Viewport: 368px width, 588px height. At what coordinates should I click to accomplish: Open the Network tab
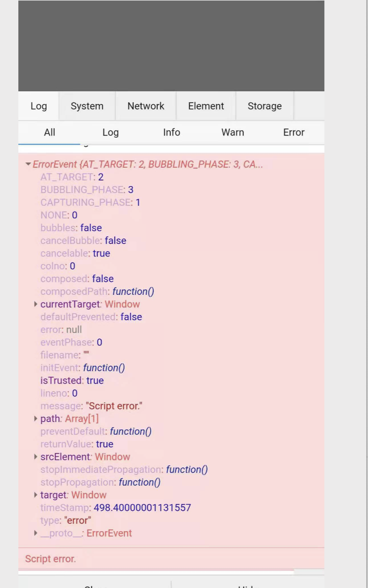tap(146, 106)
